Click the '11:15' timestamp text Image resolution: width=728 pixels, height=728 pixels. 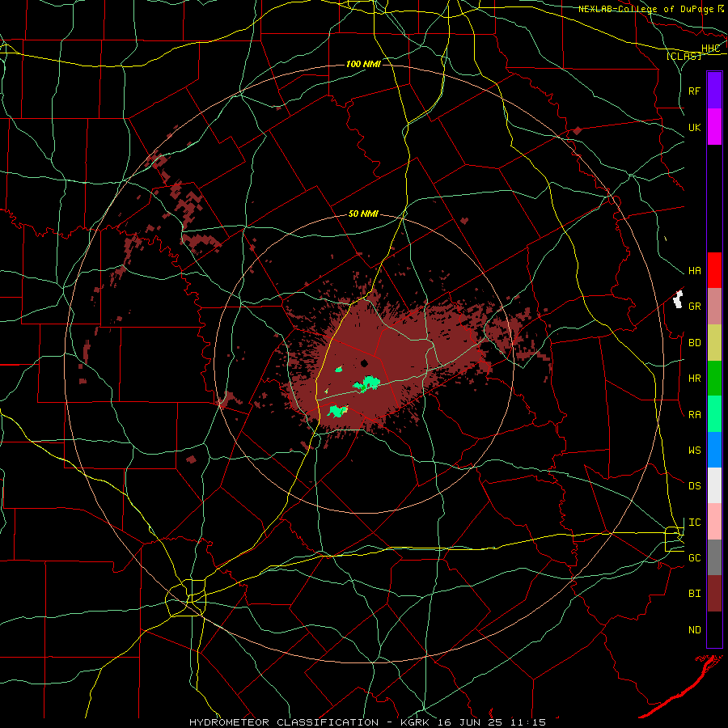(527, 722)
